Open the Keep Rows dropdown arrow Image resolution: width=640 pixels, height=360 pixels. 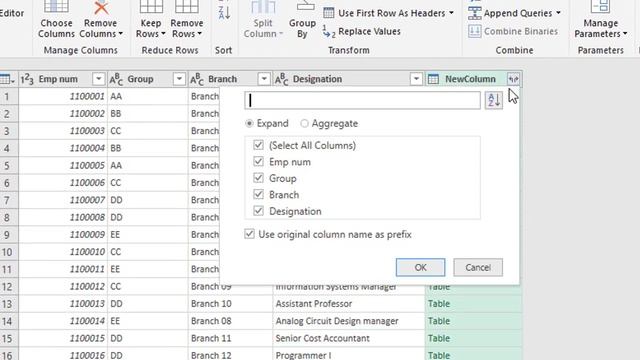tap(163, 34)
